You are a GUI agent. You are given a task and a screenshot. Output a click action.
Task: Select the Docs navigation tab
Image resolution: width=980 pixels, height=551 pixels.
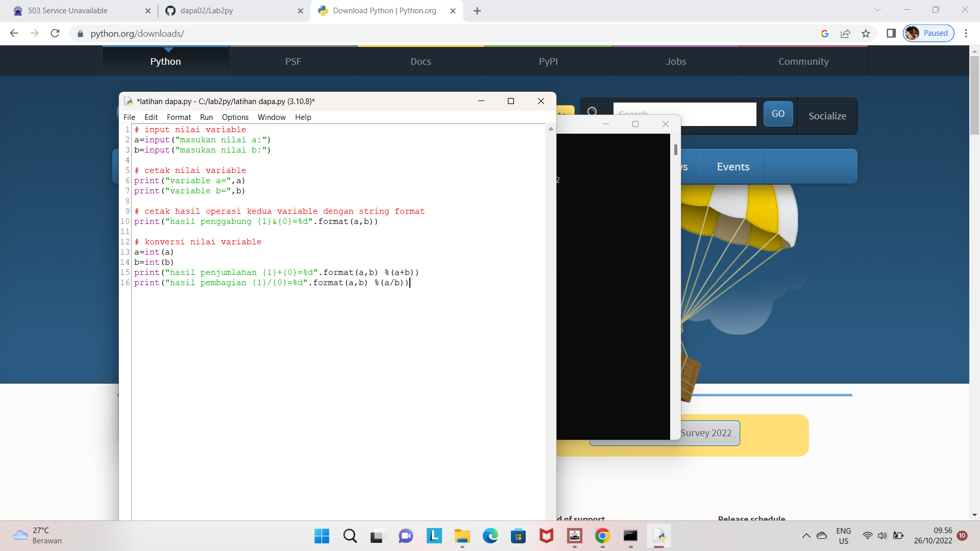tap(421, 61)
